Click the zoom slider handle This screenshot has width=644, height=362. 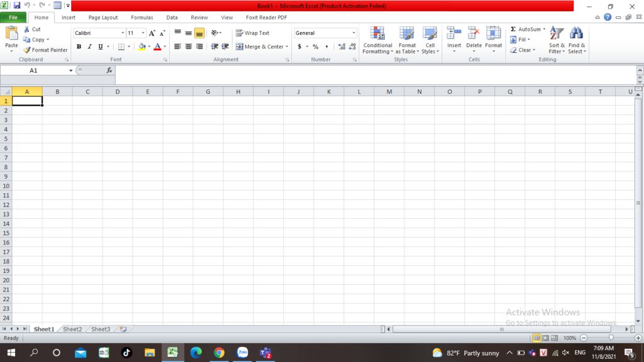click(611, 337)
